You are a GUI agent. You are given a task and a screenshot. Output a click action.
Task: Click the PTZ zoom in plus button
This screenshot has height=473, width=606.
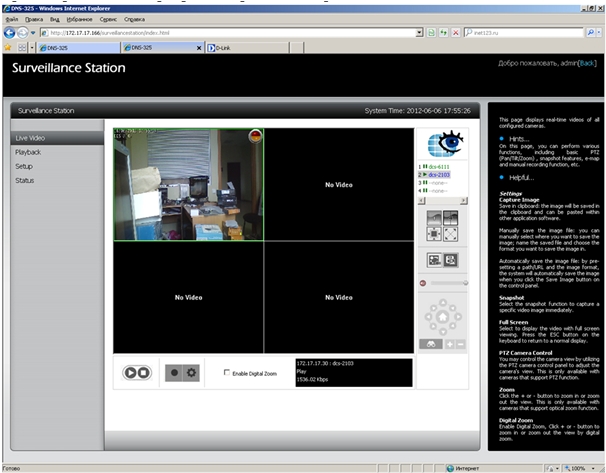(x=451, y=344)
